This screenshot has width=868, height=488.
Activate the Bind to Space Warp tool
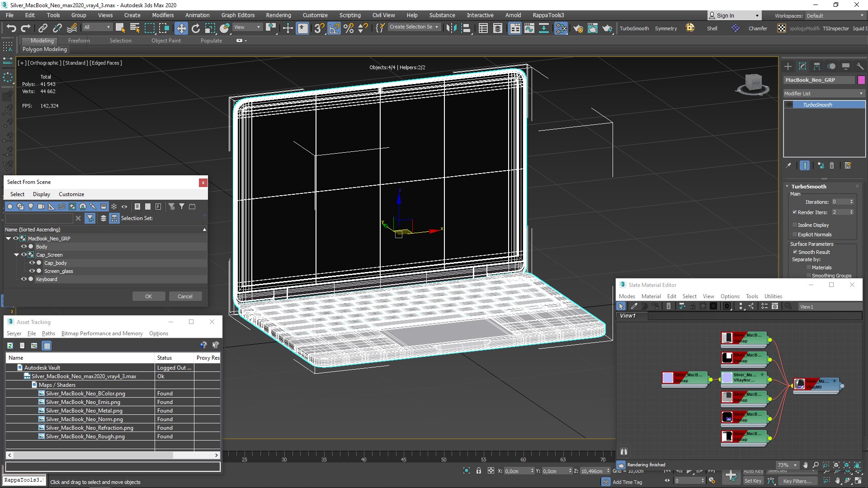tap(71, 28)
